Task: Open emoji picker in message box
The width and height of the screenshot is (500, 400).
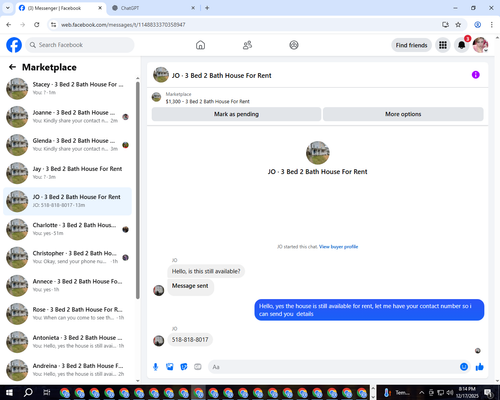Action: (464, 367)
